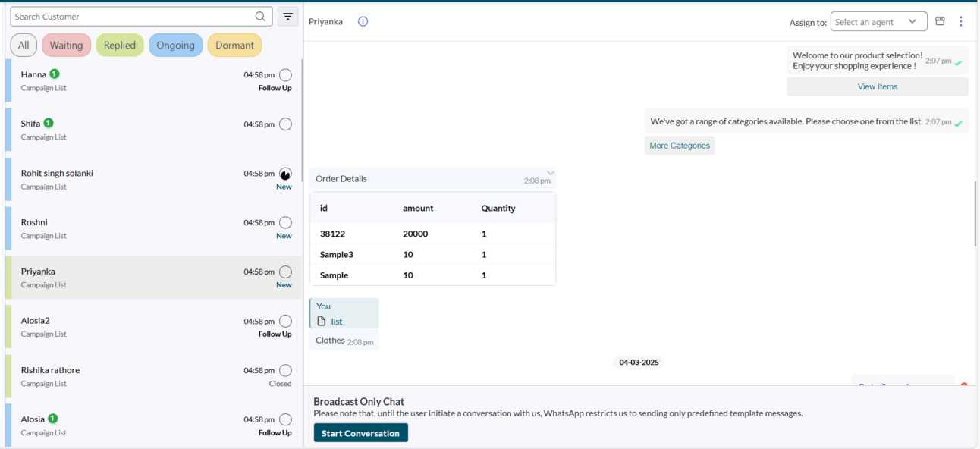The image size is (980, 449).
Task: Click the search magnifier icon
Action: (x=260, y=17)
